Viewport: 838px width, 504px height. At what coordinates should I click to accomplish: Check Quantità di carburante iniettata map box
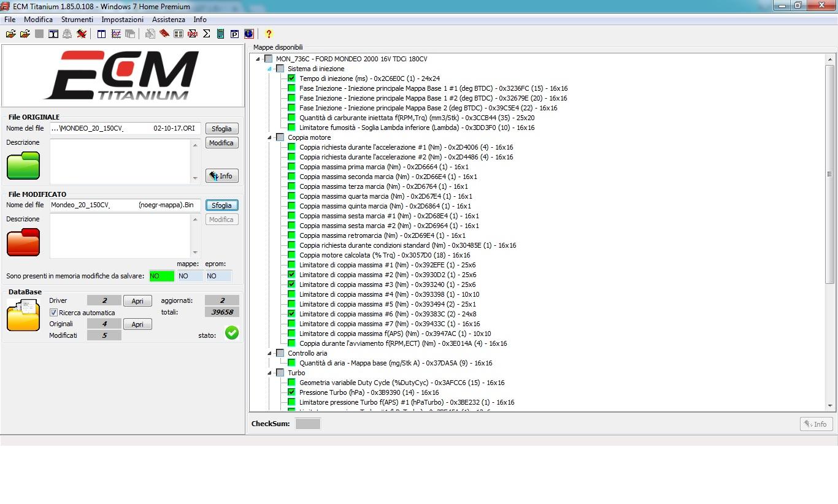click(291, 118)
